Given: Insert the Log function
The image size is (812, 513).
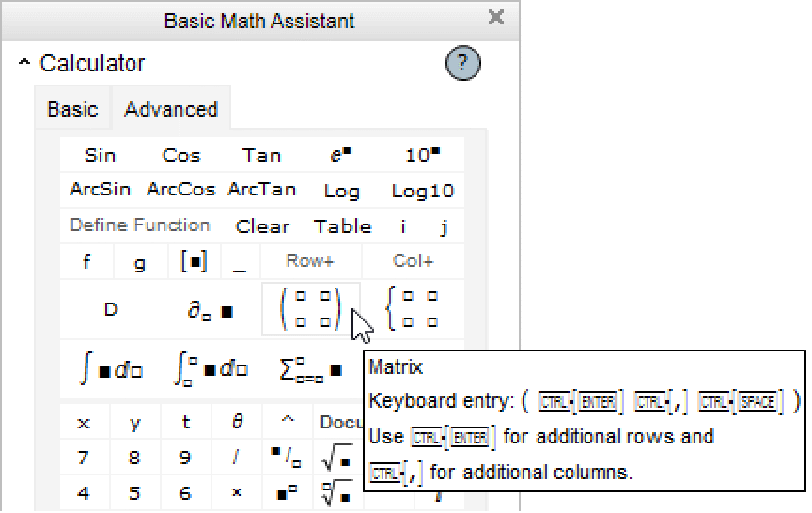Looking at the screenshot, I should point(341,191).
